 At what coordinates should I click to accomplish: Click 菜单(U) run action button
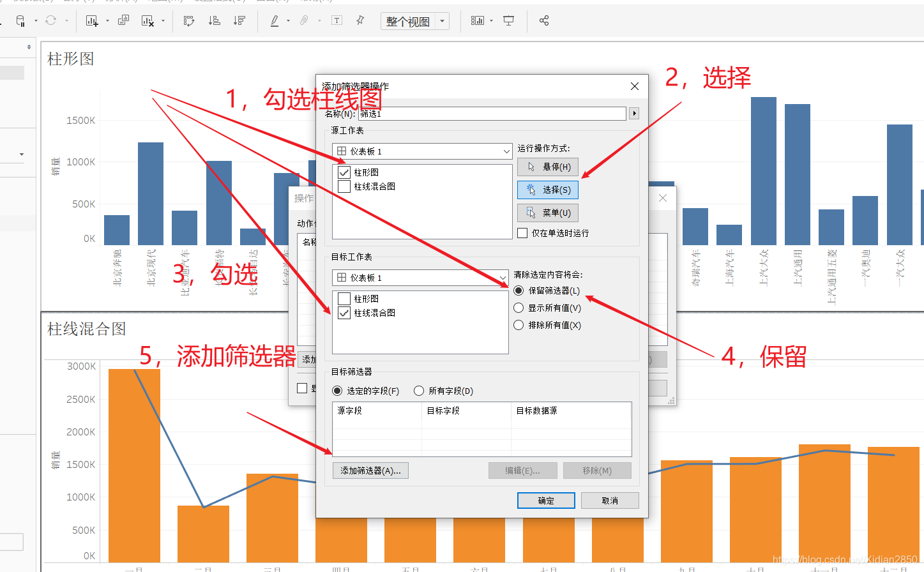tap(548, 213)
